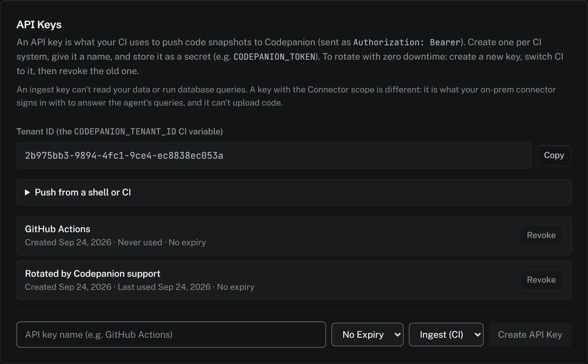Click the CODEPANION_TOKEN code text

tap(274, 57)
